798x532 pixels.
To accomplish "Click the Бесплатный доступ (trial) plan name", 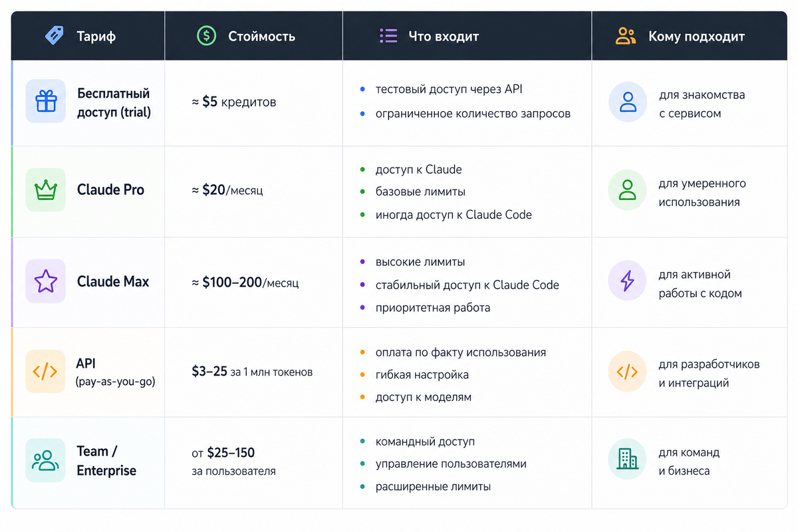I will click(114, 102).
